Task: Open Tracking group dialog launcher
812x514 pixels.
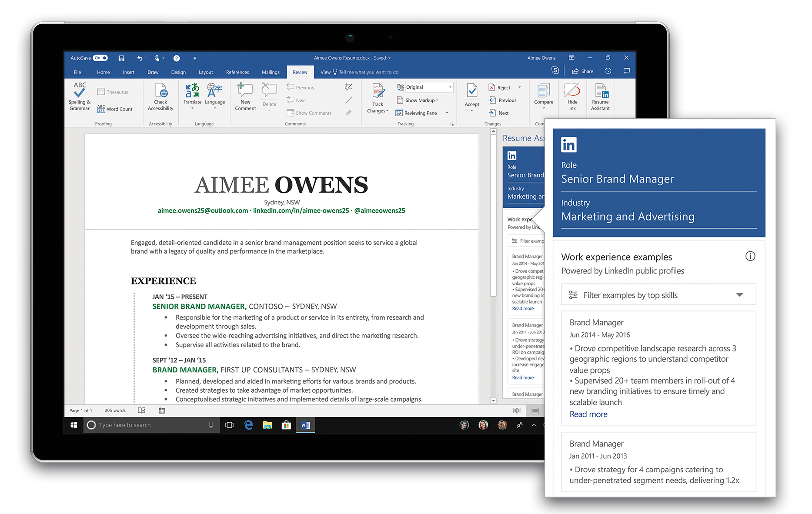Action: (452, 124)
